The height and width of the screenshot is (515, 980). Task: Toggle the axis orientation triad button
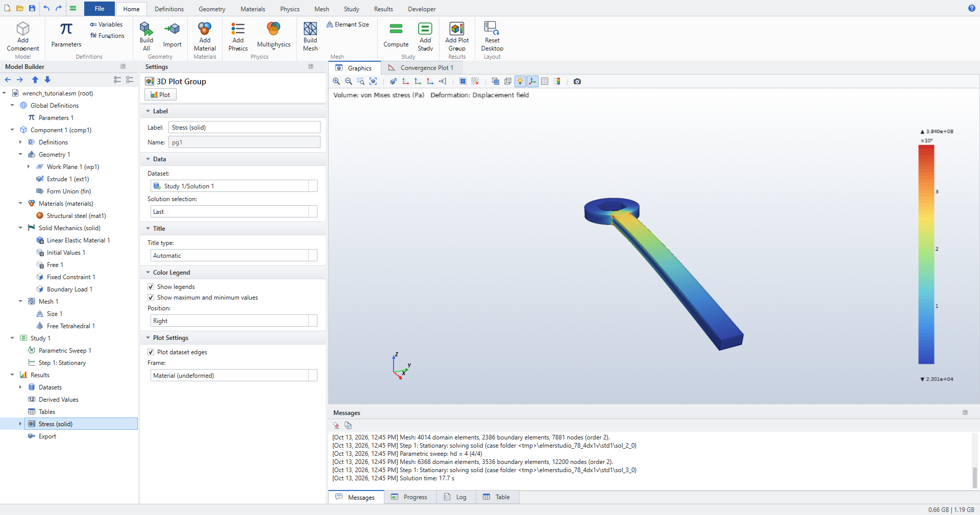coord(532,81)
